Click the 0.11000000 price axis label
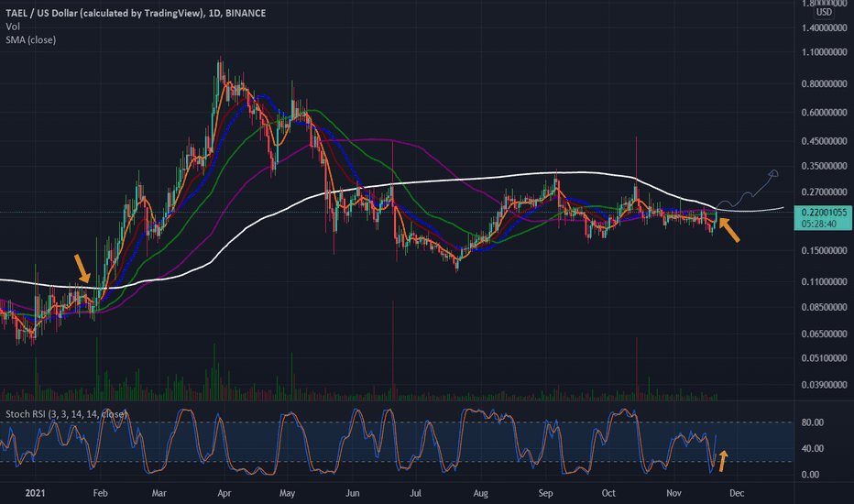The image size is (854, 504). pos(824,281)
